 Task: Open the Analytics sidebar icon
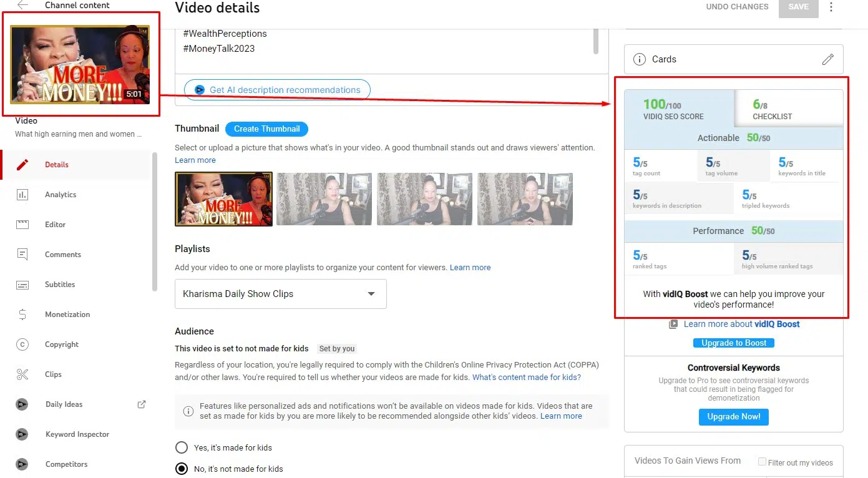[22, 195]
